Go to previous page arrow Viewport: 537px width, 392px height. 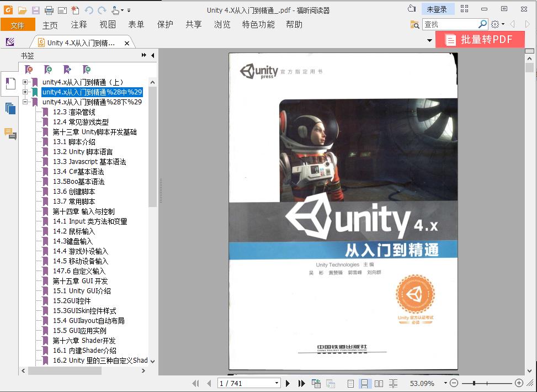click(x=209, y=383)
